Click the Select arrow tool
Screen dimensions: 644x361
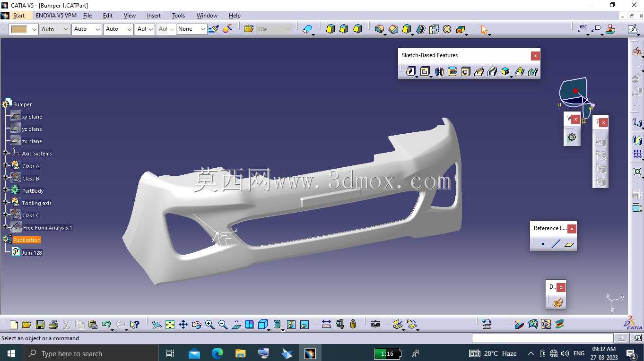484,30
